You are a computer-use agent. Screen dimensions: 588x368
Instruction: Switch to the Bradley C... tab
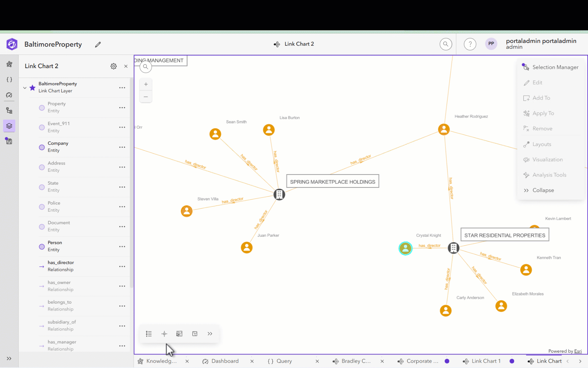pos(352,361)
